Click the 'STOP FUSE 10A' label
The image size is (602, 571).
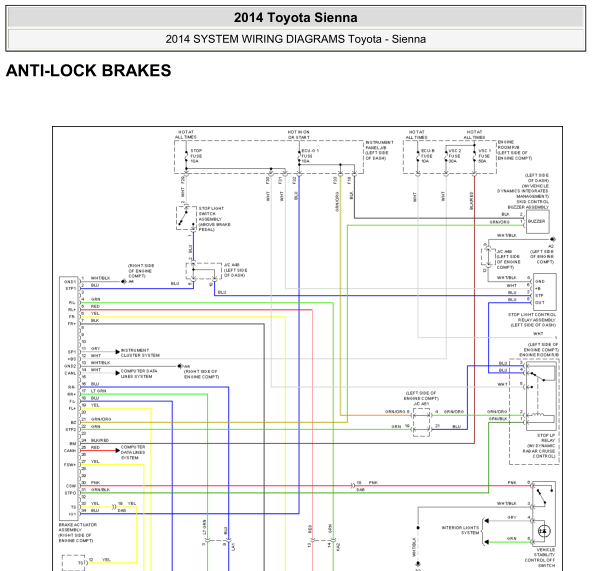pos(196,156)
